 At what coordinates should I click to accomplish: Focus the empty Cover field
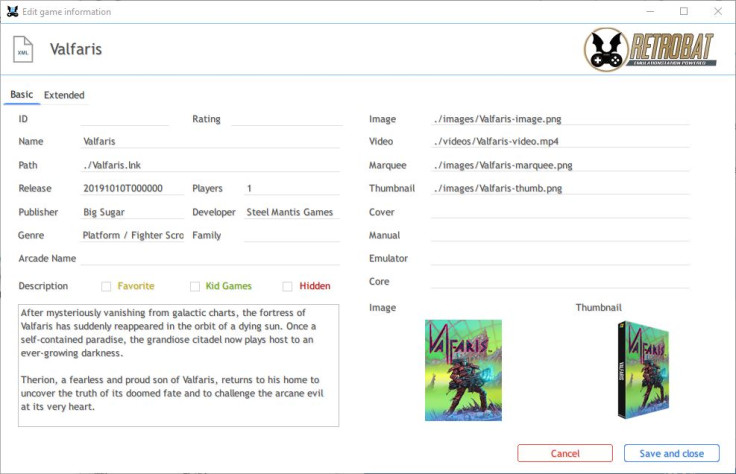click(560, 212)
